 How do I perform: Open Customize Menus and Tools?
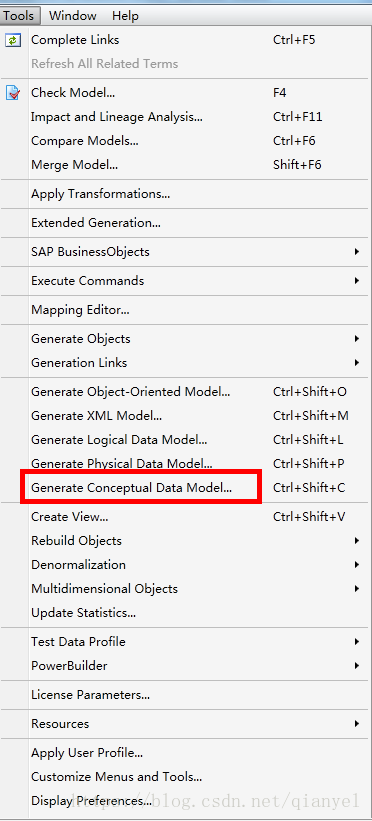pyautogui.click(x=186, y=777)
